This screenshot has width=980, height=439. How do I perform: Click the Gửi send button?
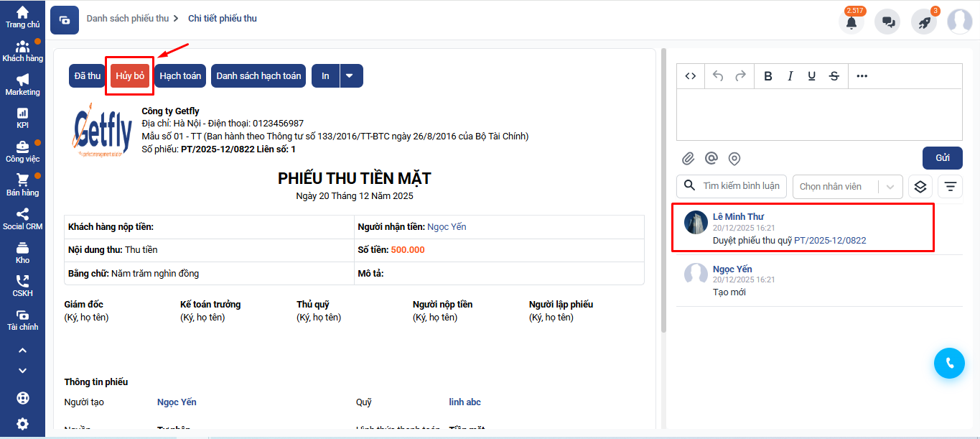pyautogui.click(x=942, y=158)
